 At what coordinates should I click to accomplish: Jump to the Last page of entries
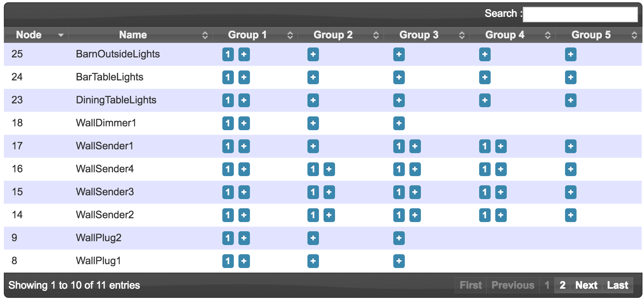pyautogui.click(x=618, y=285)
